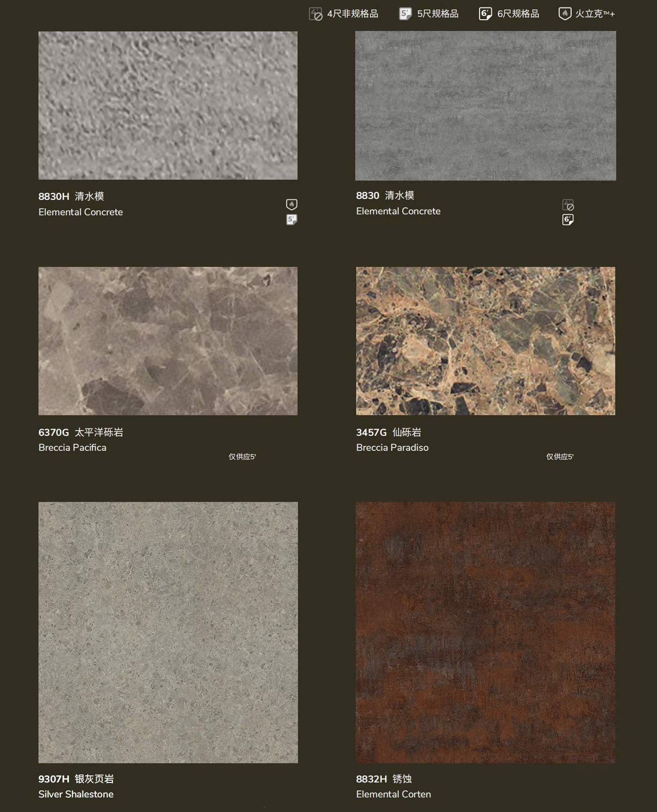The image size is (657, 812).
Task: Open the Breccia Paradiso marble swatch
Action: point(485,341)
